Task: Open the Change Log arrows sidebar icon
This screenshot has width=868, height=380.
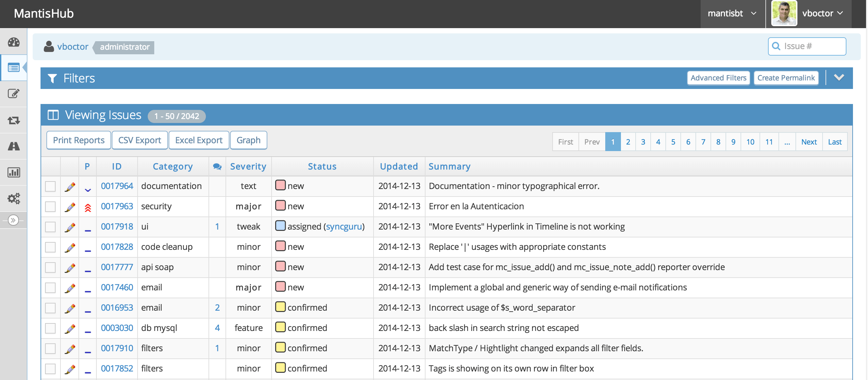Action: coord(13,120)
